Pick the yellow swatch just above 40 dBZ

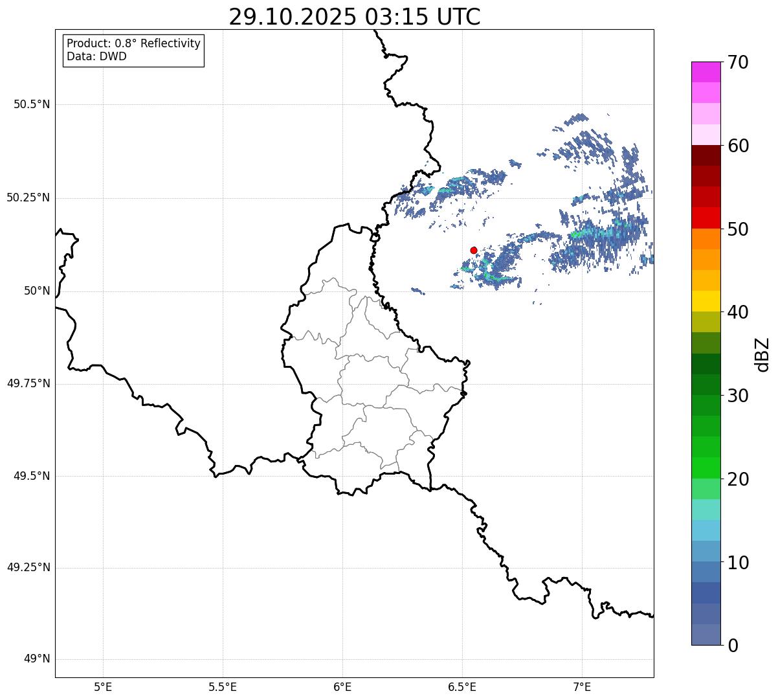(706, 302)
